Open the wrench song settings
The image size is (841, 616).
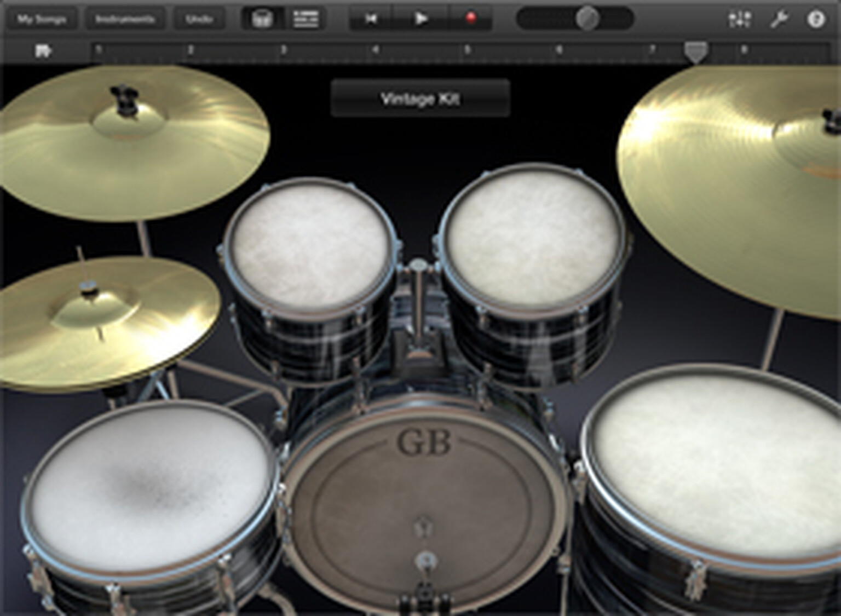point(779,20)
